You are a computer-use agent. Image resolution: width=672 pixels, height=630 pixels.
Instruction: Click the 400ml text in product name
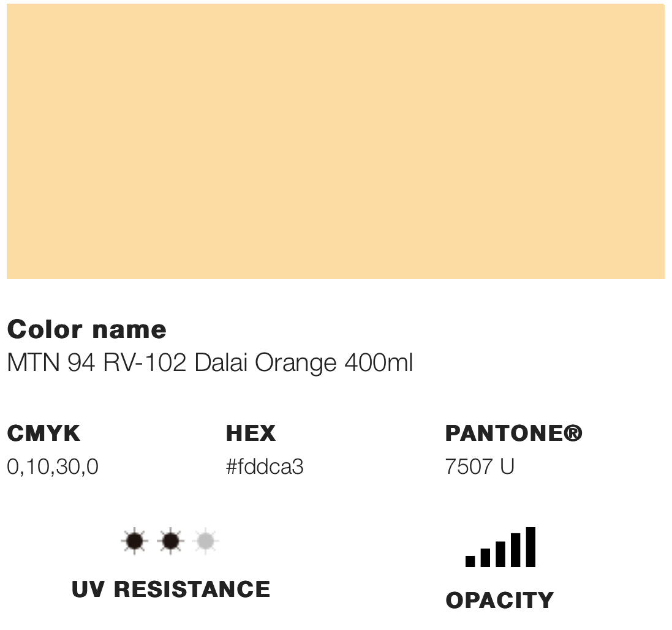pos(379,363)
